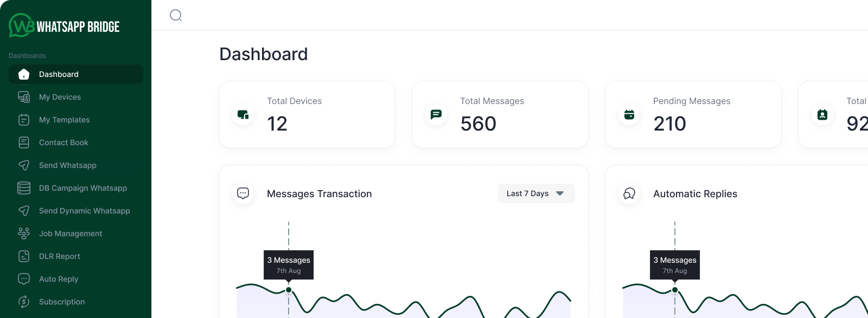View the DLR Report page
Screen dimensions: 868x318
[x=59, y=256]
